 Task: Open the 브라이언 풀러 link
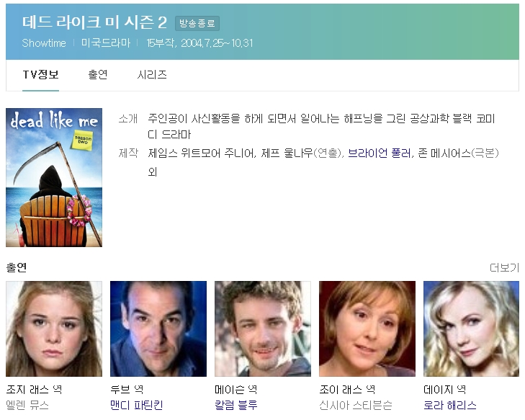pyautogui.click(x=380, y=153)
